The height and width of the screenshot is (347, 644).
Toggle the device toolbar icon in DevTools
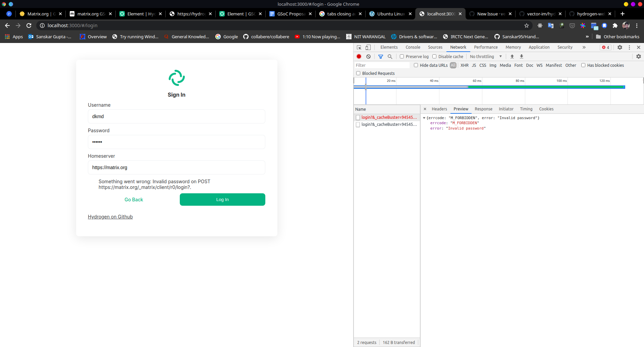[x=368, y=47]
